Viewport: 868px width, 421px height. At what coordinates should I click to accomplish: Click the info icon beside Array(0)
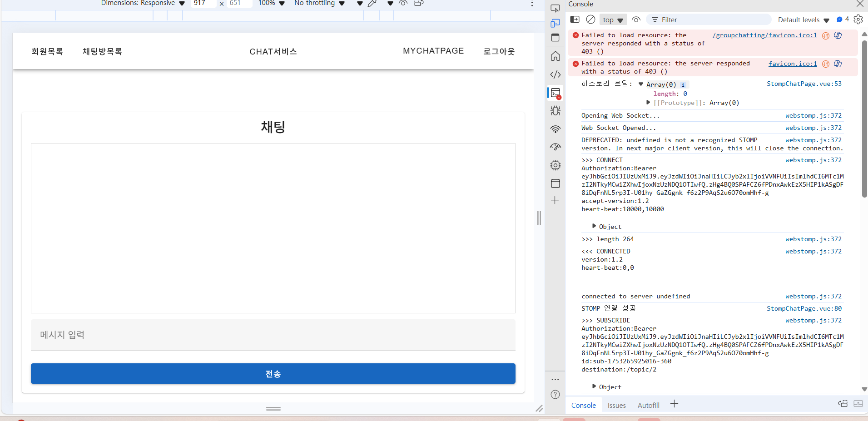pyautogui.click(x=683, y=85)
